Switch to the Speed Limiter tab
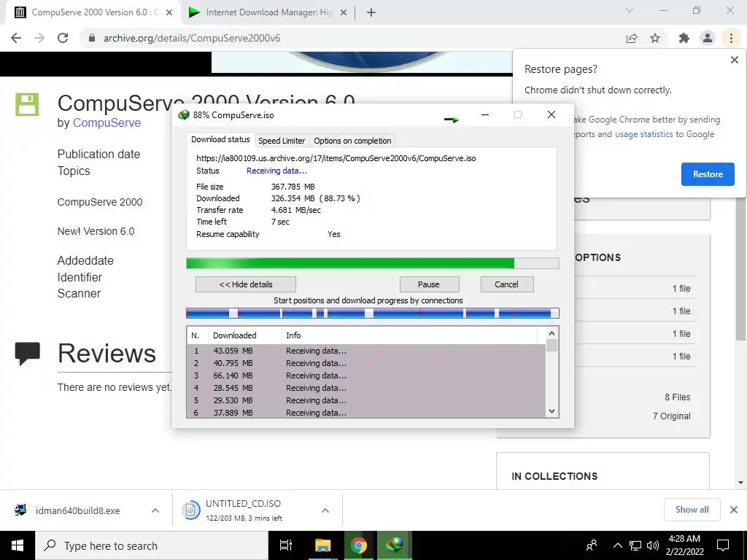Screen dimensions: 747x560 tap(282, 141)
